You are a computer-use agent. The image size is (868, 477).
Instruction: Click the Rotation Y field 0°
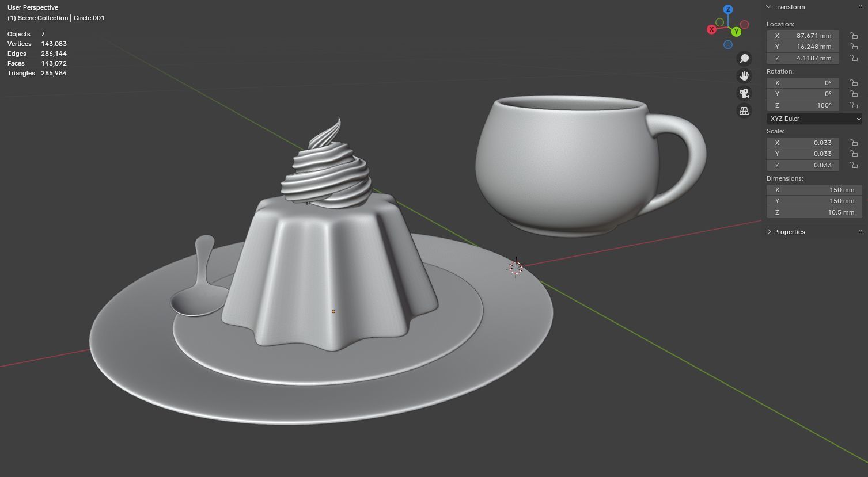(803, 94)
